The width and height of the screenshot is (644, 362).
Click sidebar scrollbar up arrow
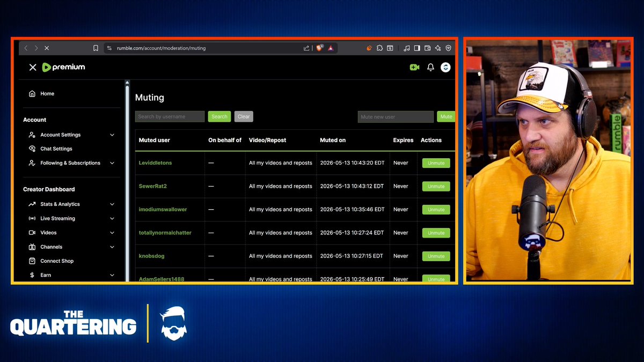click(127, 83)
